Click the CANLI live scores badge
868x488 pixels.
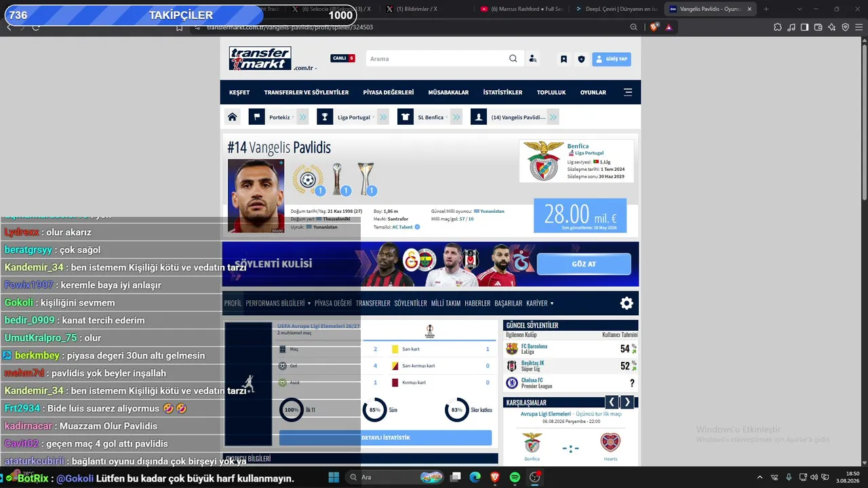tap(342, 58)
